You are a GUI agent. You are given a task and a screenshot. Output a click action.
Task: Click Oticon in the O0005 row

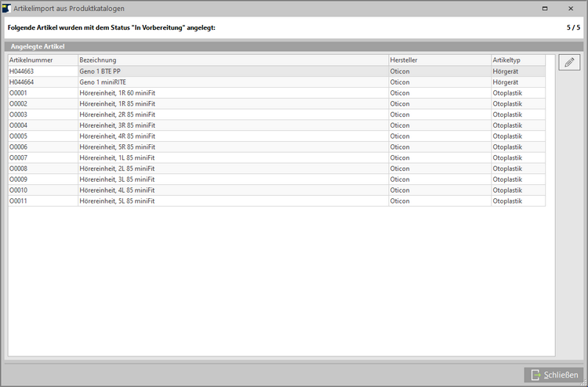[x=400, y=136]
